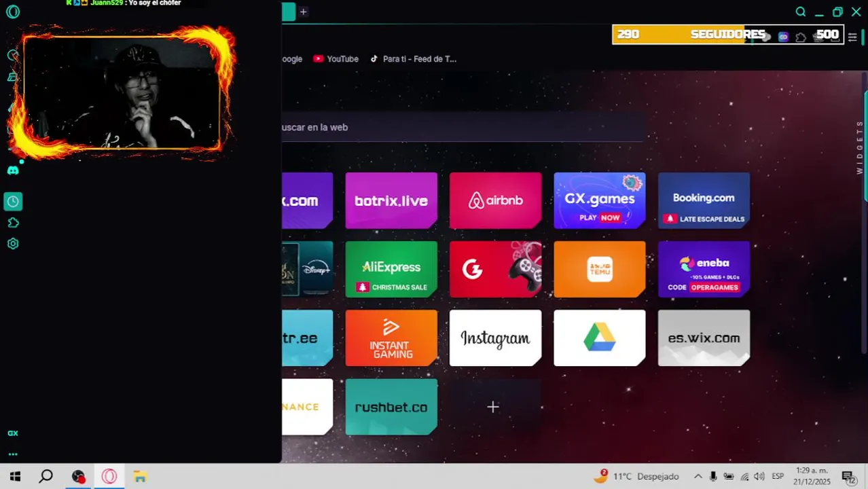Open the eneba speed dial tile
The width and height of the screenshot is (868, 489).
704,269
